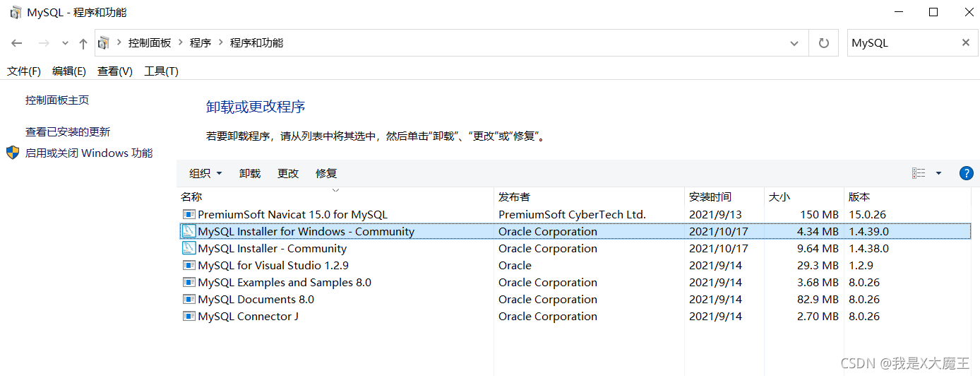980x376 pixels.
Task: Go back with the back arrow
Action: point(17,43)
